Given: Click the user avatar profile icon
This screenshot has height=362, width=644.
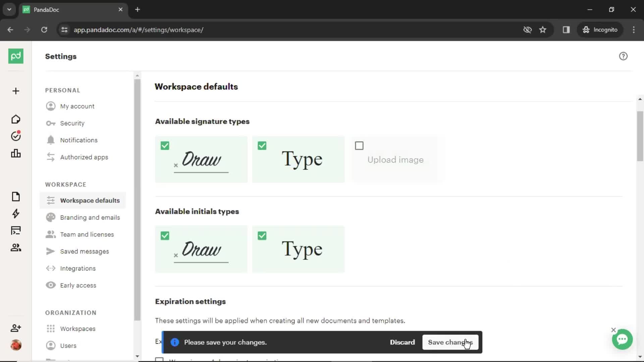Looking at the screenshot, I should coord(15,345).
